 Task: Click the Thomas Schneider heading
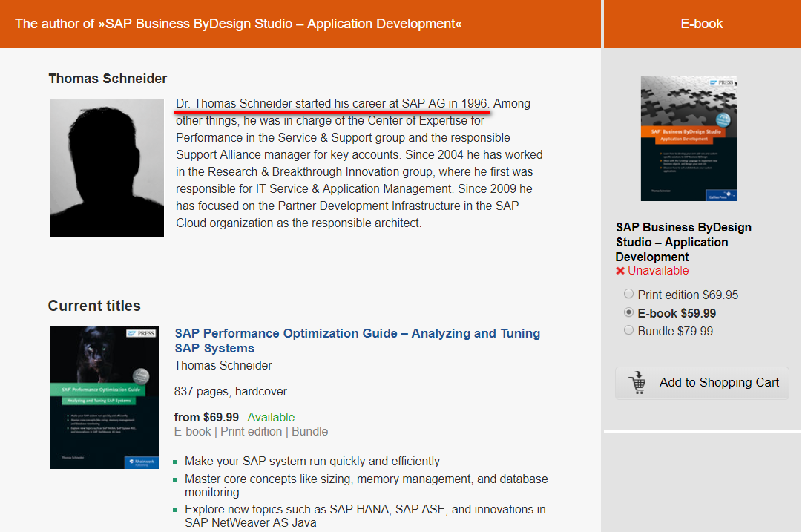[x=108, y=79]
